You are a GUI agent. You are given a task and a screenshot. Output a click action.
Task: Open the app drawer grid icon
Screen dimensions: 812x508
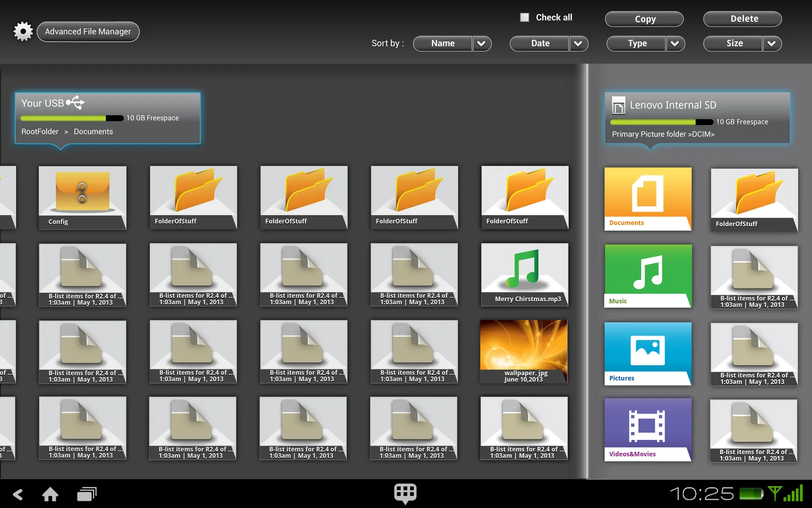point(405,493)
